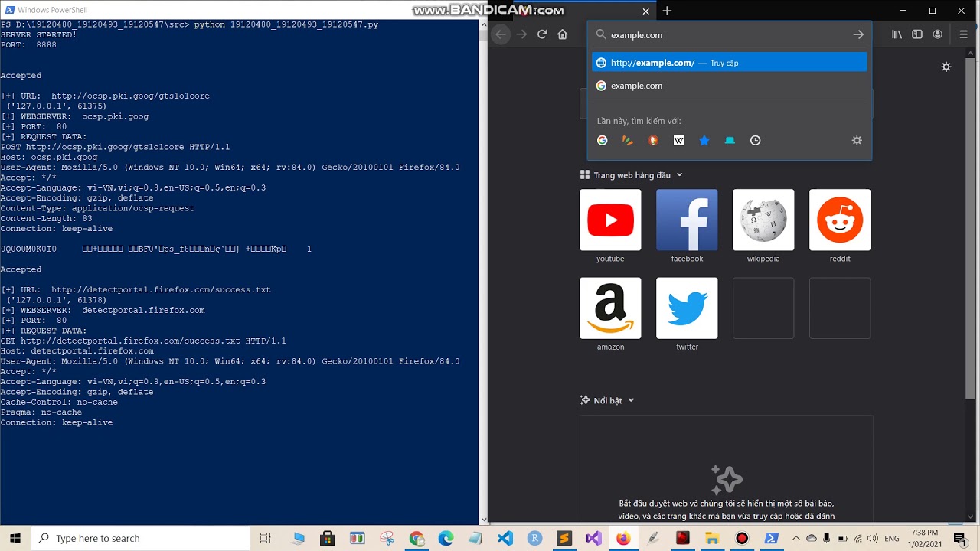Search this time with DuckDuckGo
Image resolution: width=980 pixels, height=551 pixels.
click(653, 140)
